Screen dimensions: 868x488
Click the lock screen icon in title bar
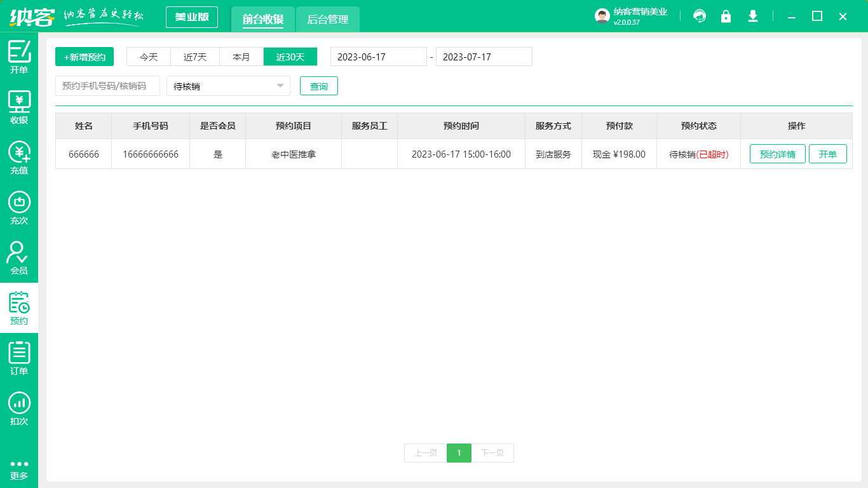(726, 17)
